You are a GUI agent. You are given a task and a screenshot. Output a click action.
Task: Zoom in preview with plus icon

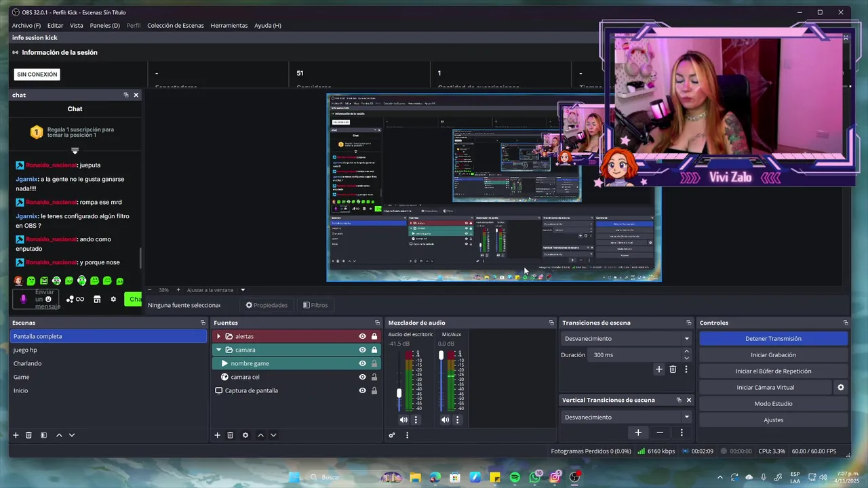(178, 290)
